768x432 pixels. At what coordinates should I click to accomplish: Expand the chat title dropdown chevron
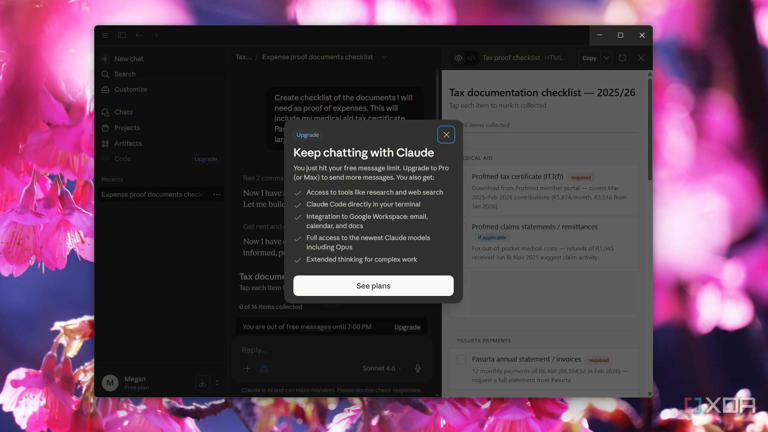point(384,58)
